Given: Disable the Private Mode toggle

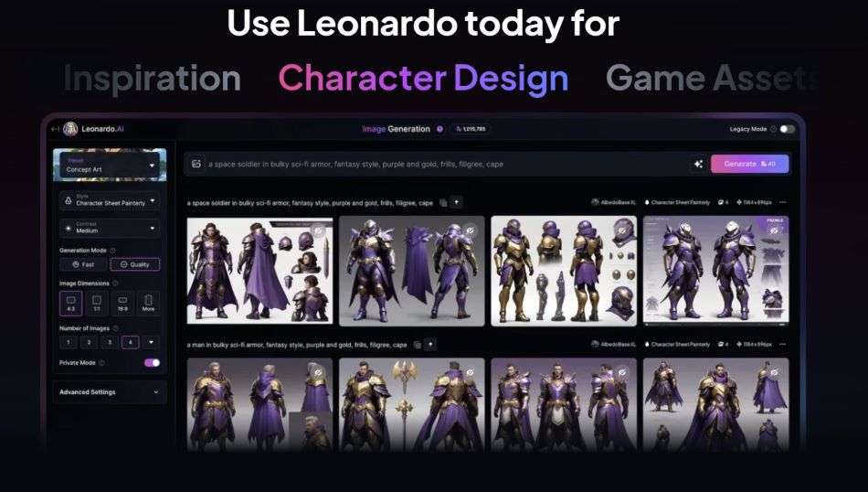Looking at the screenshot, I should 152,363.
